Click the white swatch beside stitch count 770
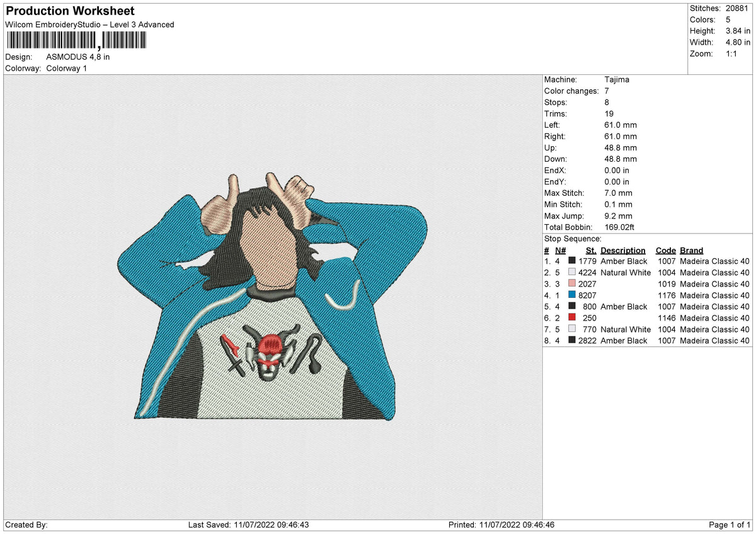The width and height of the screenshot is (756, 534). [x=572, y=329]
